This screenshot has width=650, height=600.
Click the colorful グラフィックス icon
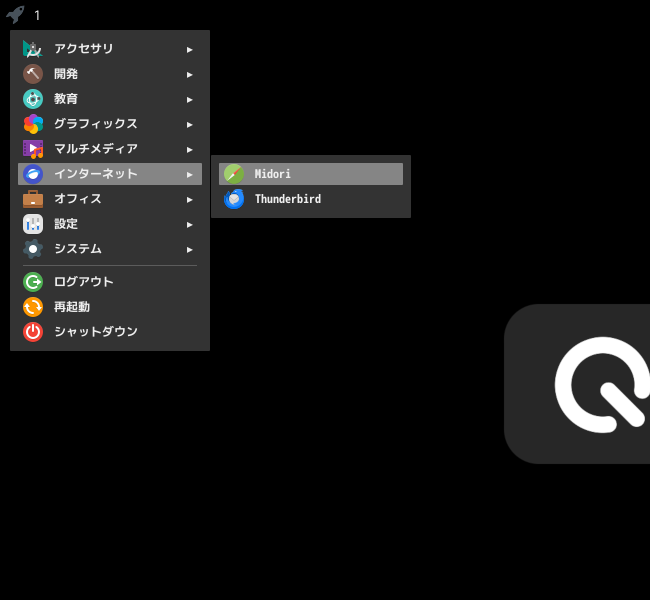click(33, 124)
